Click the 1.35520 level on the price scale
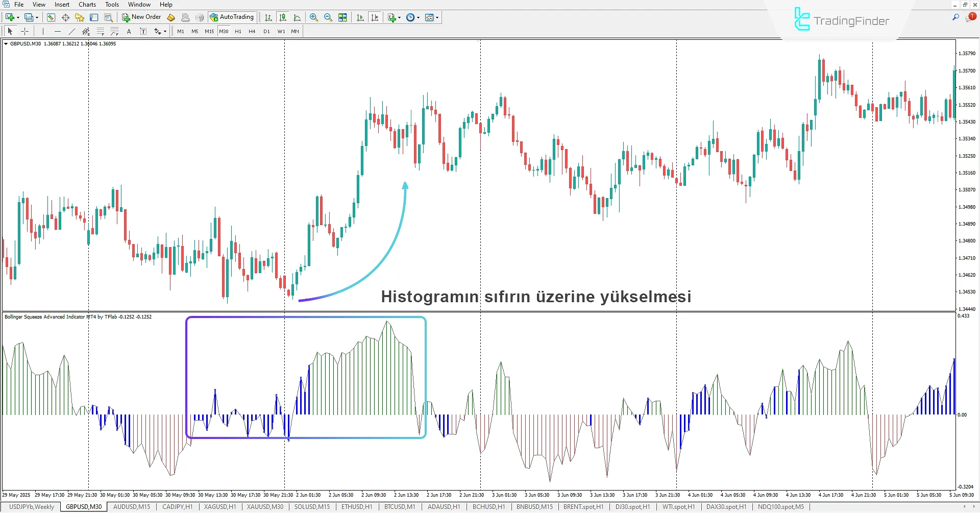Viewport: 980px width, 513px height. (967, 105)
